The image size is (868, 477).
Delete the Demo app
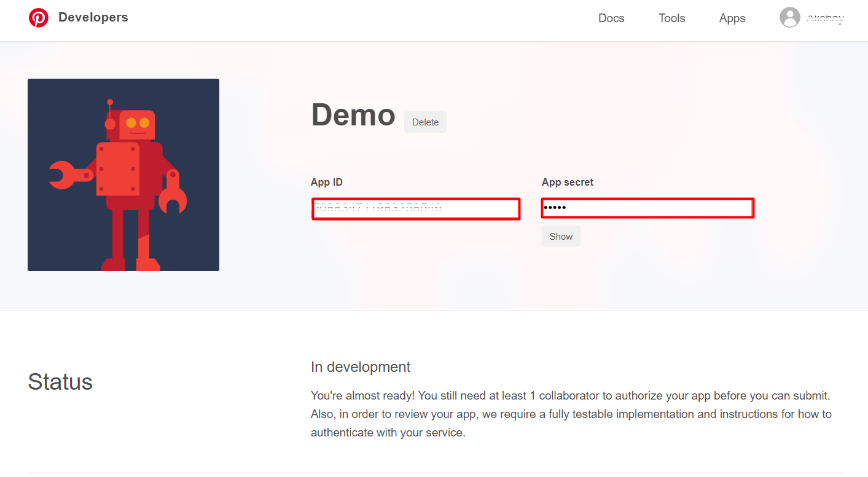click(425, 122)
